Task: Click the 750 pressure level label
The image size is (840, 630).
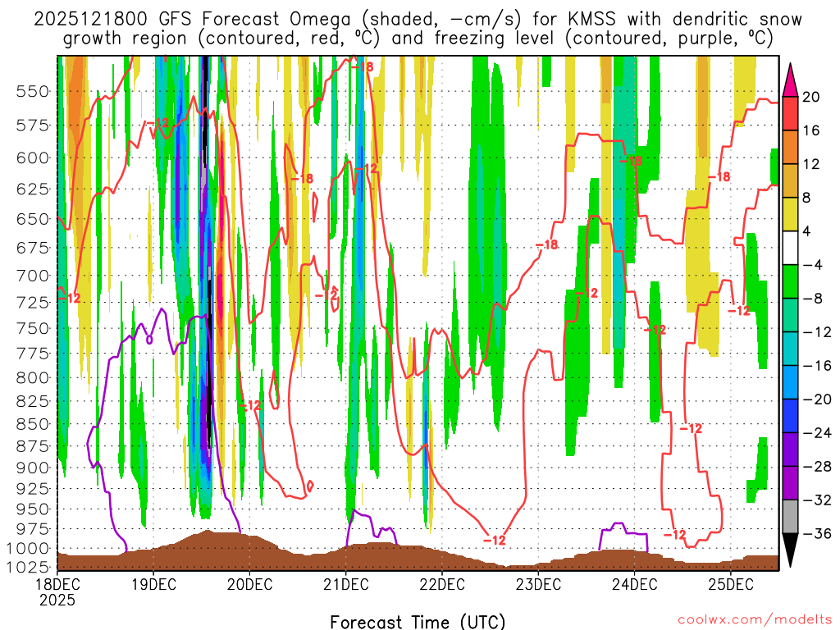Action: [33, 328]
